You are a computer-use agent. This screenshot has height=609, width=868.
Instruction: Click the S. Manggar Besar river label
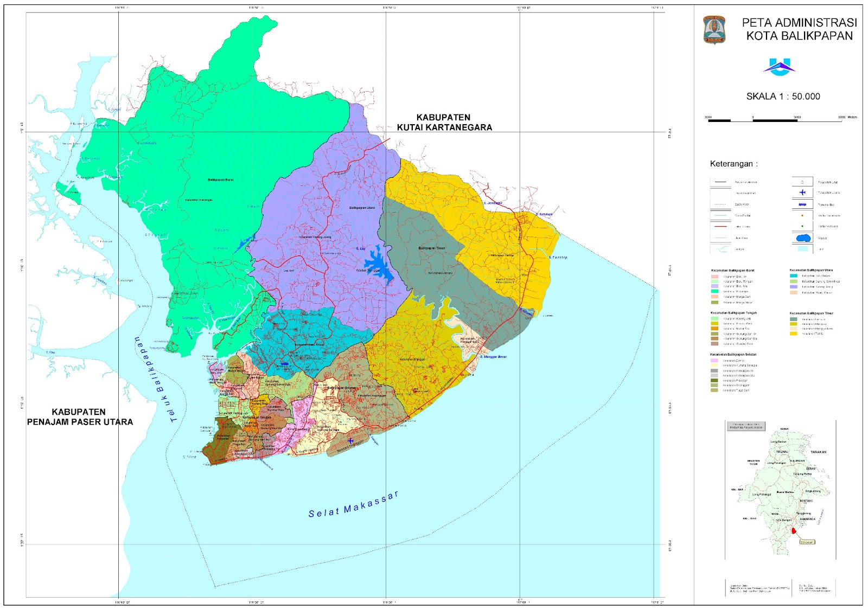point(493,357)
